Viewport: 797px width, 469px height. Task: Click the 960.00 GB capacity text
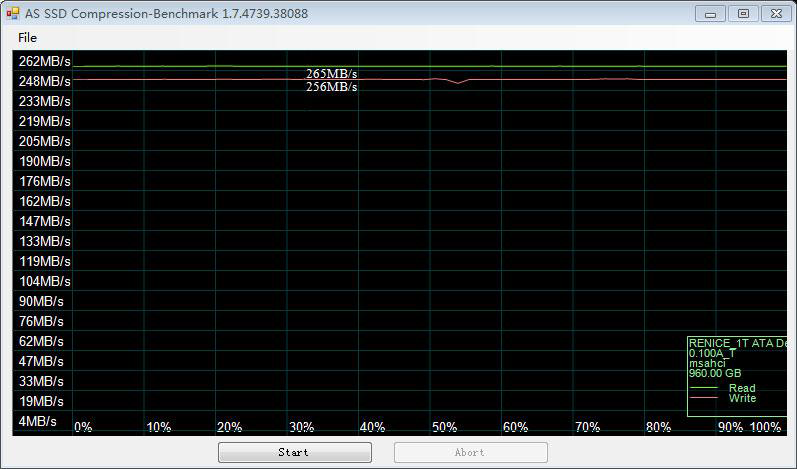[715, 373]
